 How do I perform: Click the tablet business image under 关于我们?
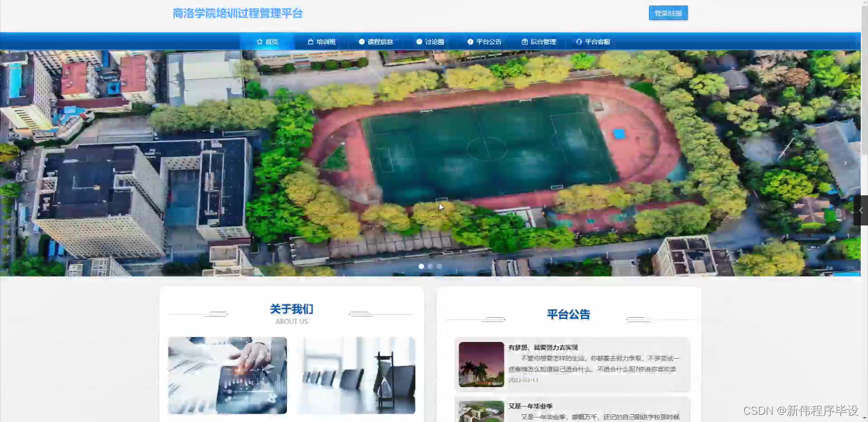pyautogui.click(x=227, y=375)
